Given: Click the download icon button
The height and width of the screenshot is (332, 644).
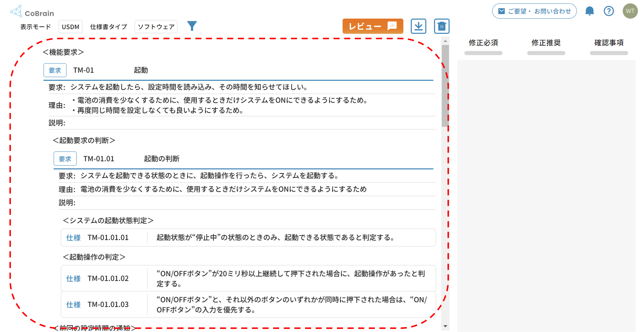Looking at the screenshot, I should 418,26.
